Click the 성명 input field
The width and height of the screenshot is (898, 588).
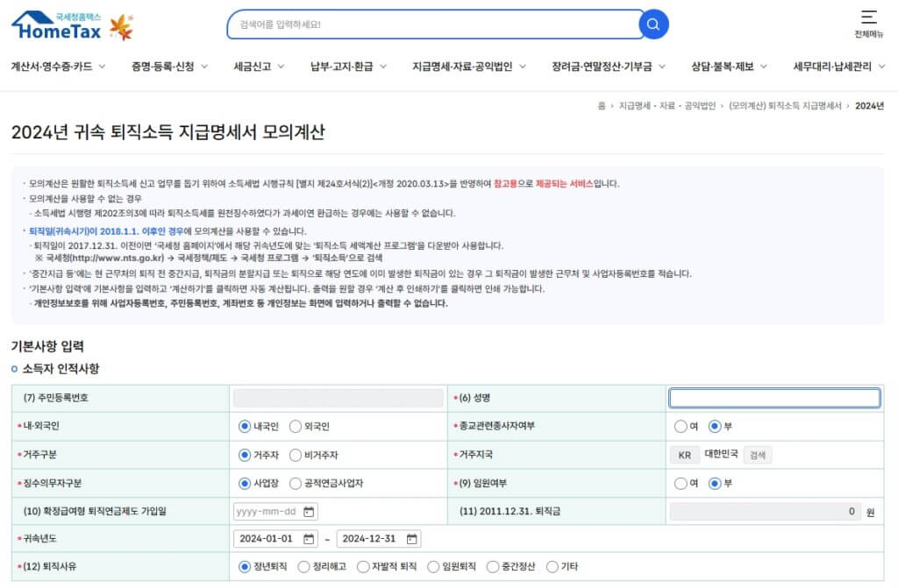coord(774,398)
